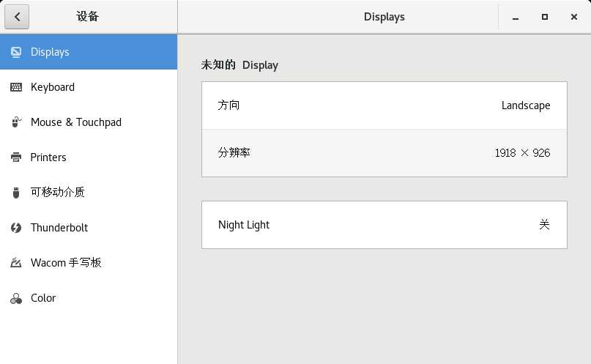Viewport: 591px width, 364px height.
Task: Click the Keyboard icon in sidebar
Action: [x=16, y=87]
